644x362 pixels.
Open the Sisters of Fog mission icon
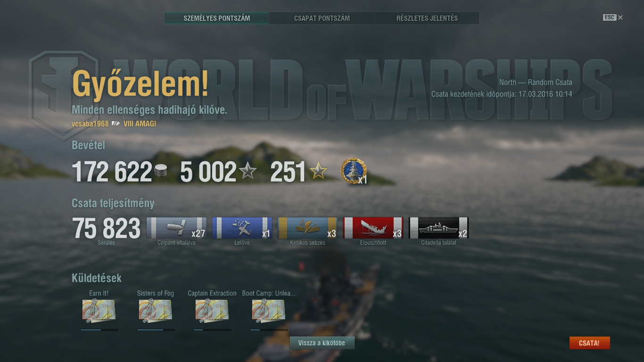[x=156, y=311]
